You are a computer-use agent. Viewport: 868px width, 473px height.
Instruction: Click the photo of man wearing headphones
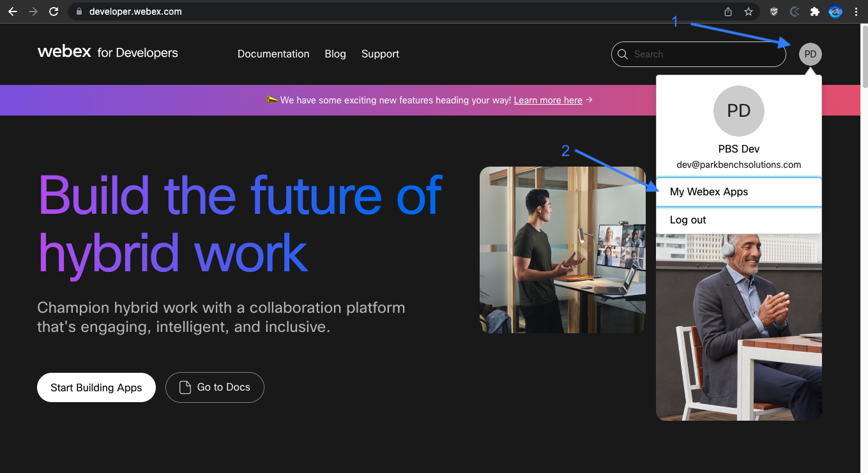pyautogui.click(x=738, y=327)
